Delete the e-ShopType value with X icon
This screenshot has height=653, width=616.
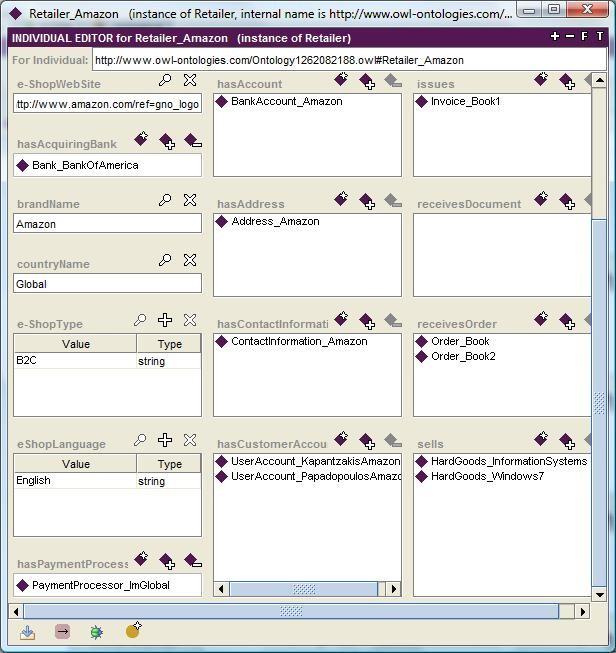(190, 320)
